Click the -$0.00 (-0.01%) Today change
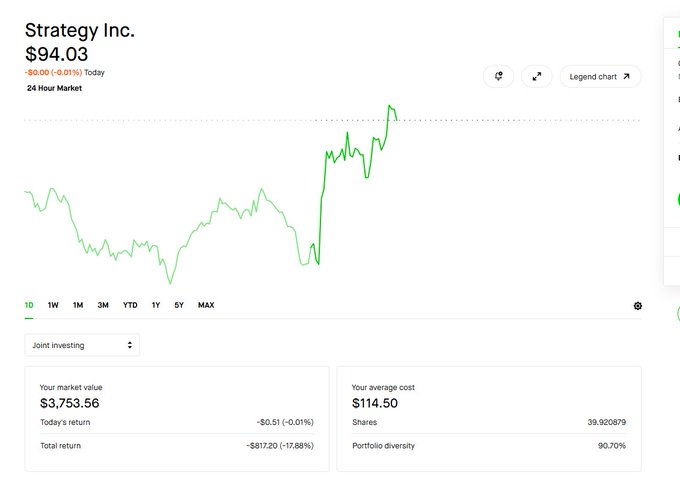Viewport: 680px width, 488px height. (65, 72)
